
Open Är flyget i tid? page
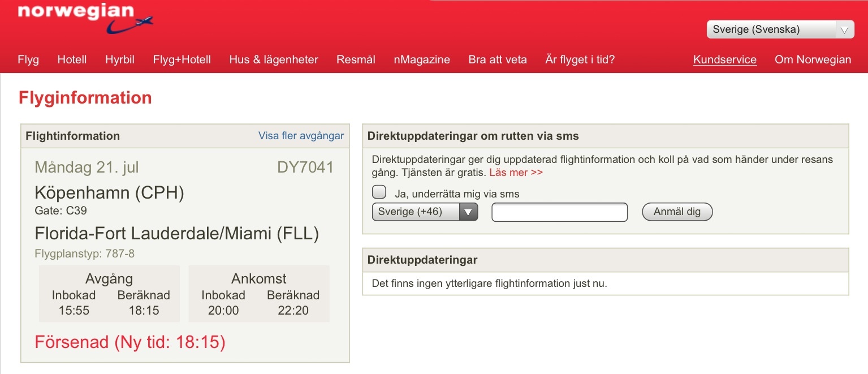(x=580, y=59)
